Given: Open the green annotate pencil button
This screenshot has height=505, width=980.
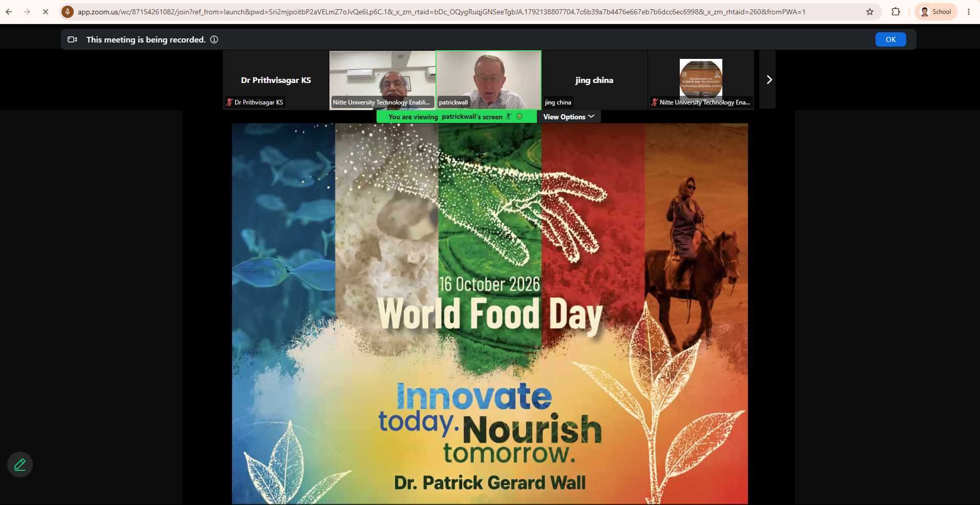Looking at the screenshot, I should 20,465.
